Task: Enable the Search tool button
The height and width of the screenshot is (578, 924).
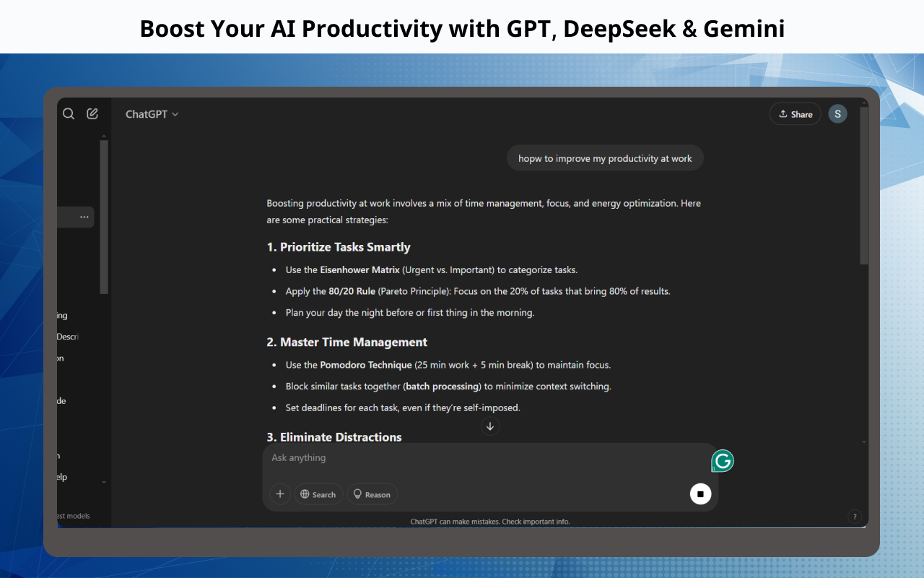Action: [318, 494]
